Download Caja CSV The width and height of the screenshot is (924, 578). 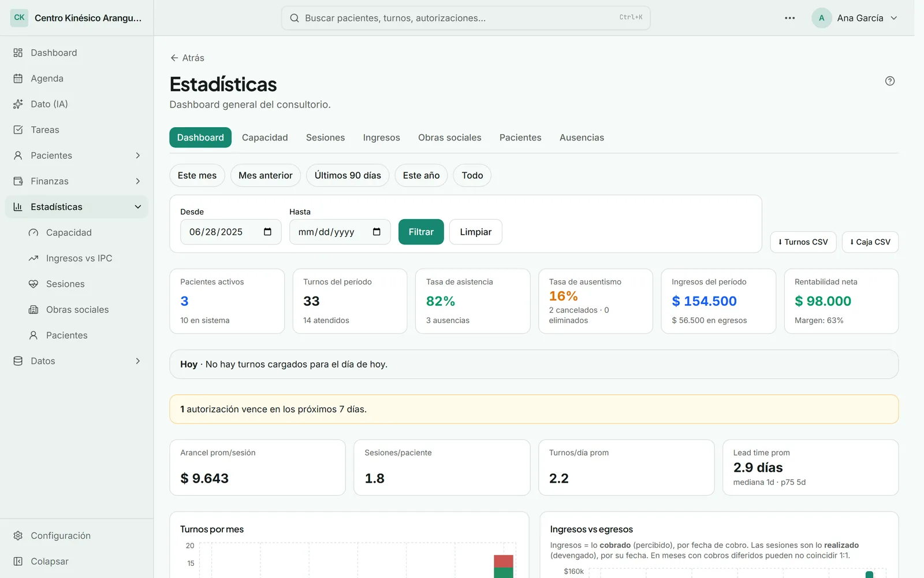coord(870,242)
